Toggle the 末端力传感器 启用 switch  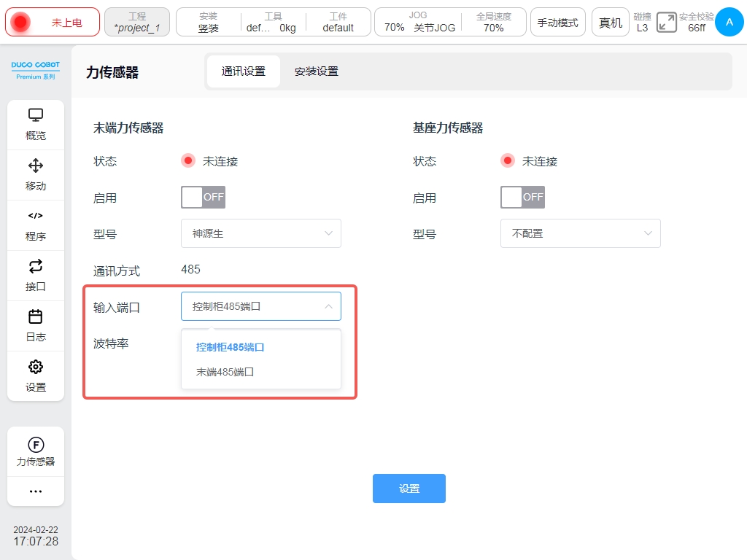tap(203, 197)
